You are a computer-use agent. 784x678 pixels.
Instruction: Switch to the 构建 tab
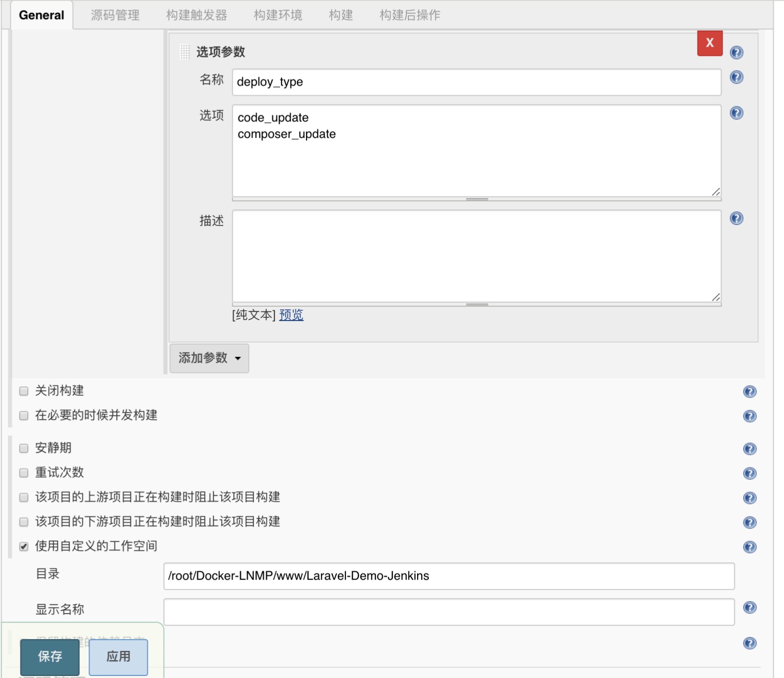coord(341,15)
